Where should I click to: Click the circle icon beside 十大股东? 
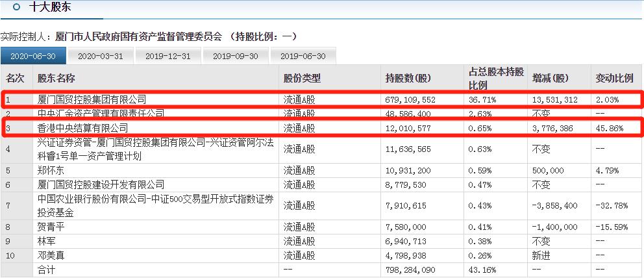click(16, 7)
